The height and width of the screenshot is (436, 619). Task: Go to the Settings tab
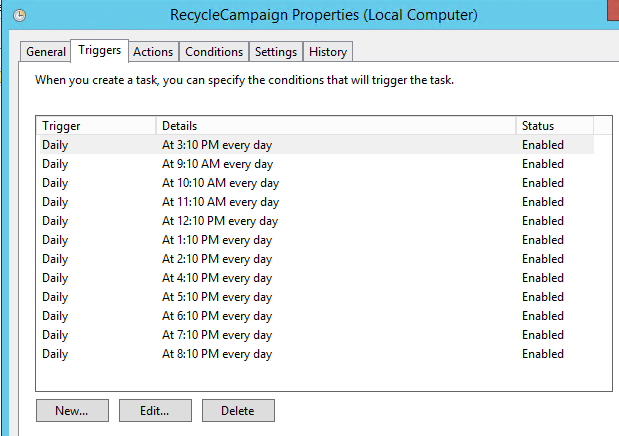275,52
